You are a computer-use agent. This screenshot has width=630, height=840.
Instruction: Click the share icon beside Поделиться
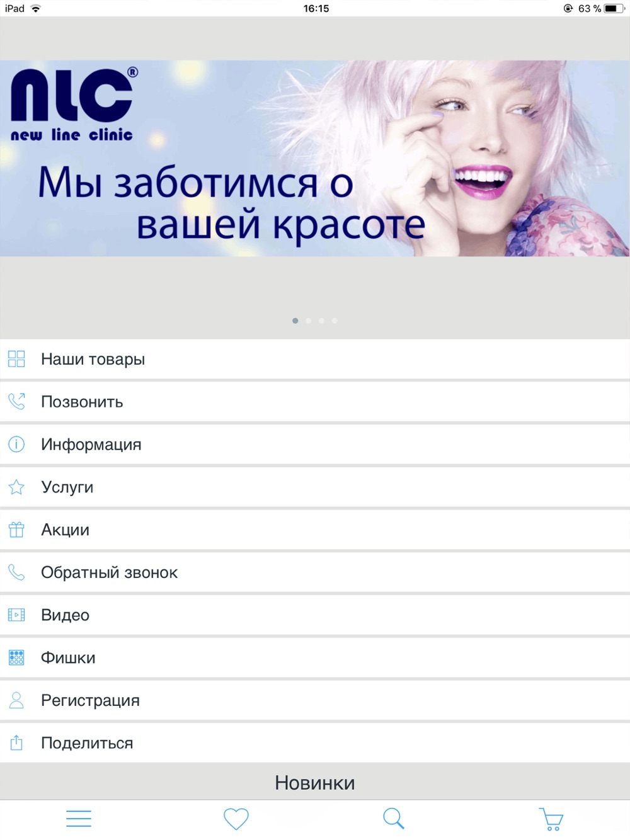tap(16, 743)
